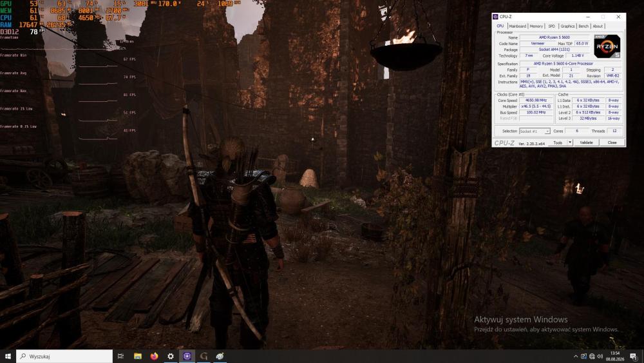The image size is (644, 363).
Task: Open the Memory tab in CPU-Z
Action: coord(536,26)
